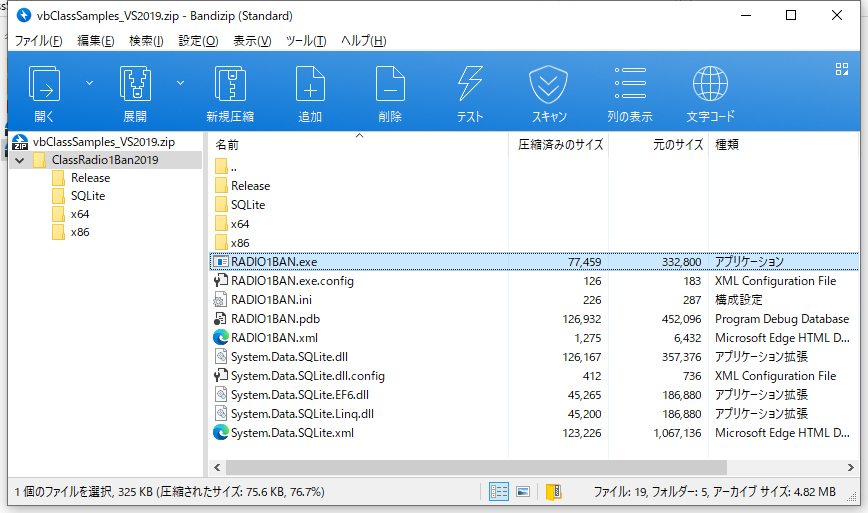Click 452,096 size cell for RADIO1BAN.pdb
This screenshot has width=868, height=513.
pos(681,319)
